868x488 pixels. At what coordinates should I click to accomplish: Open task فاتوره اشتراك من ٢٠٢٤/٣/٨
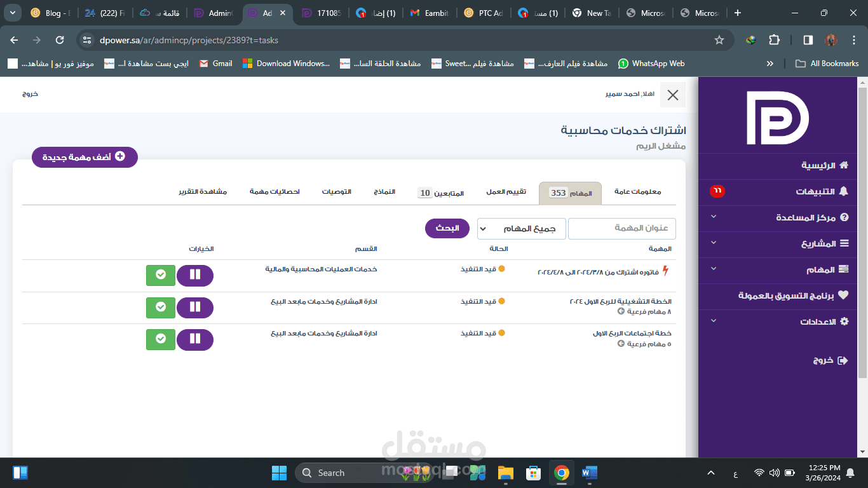coord(598,272)
